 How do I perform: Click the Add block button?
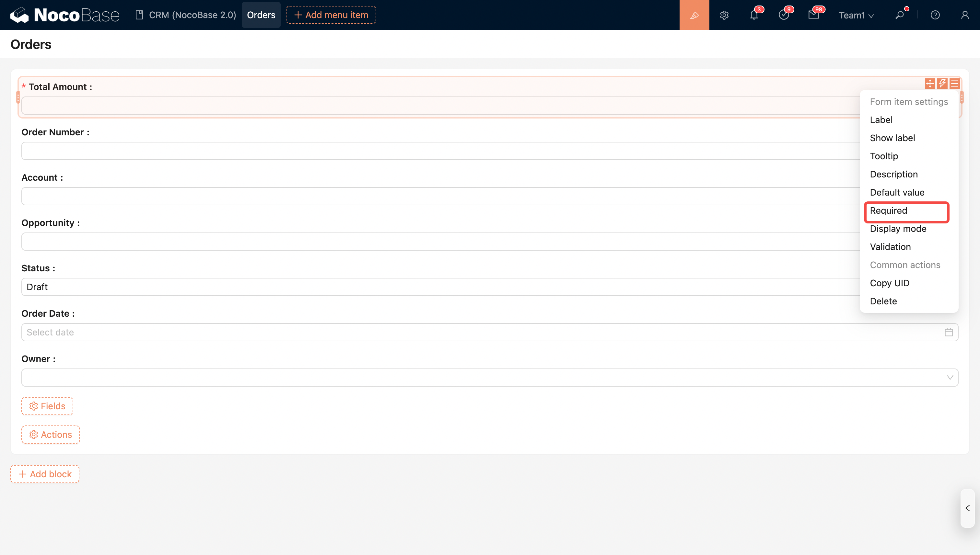click(45, 474)
